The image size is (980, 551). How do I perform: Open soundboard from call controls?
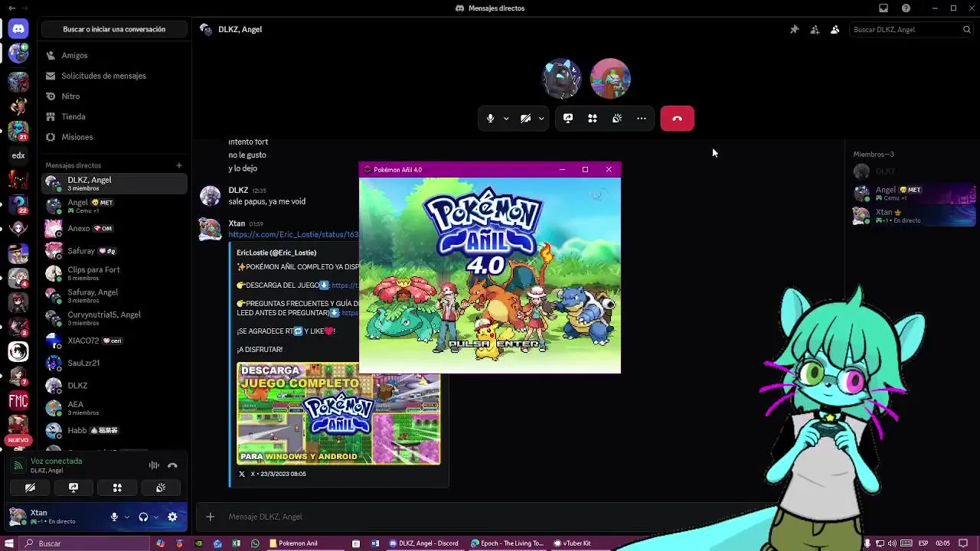click(617, 119)
